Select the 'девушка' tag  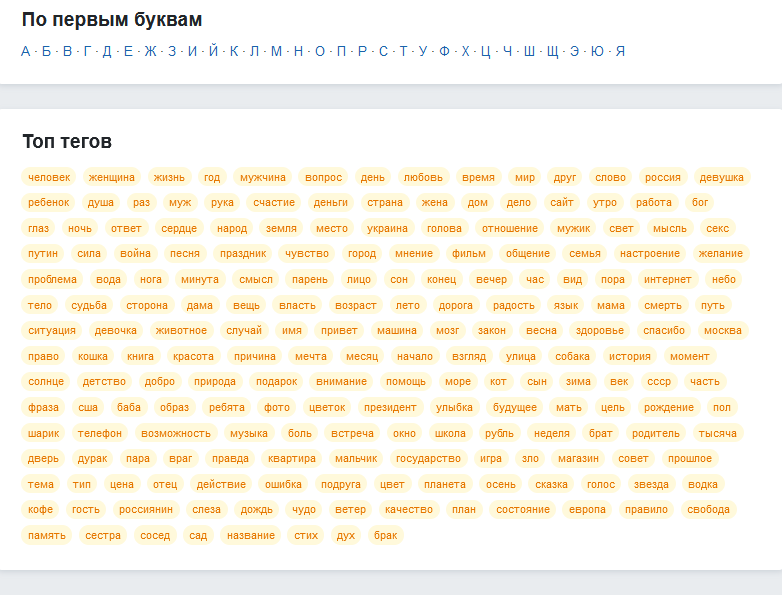click(x=721, y=177)
